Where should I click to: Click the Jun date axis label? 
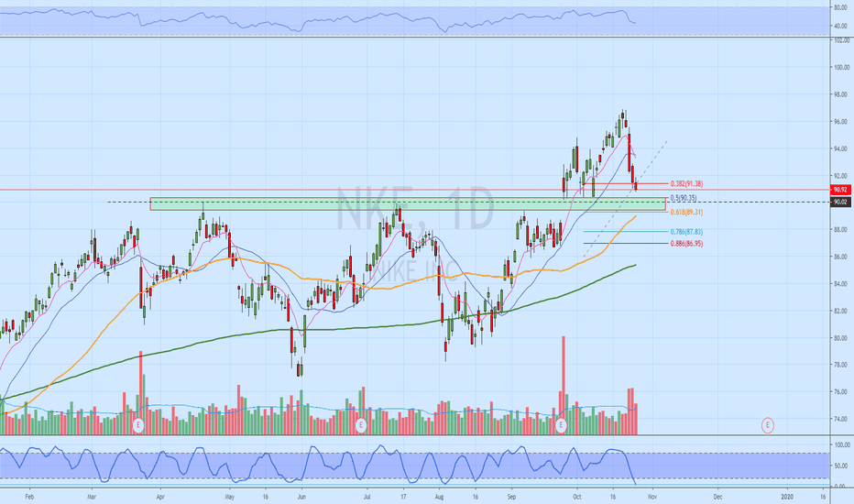pos(301,497)
